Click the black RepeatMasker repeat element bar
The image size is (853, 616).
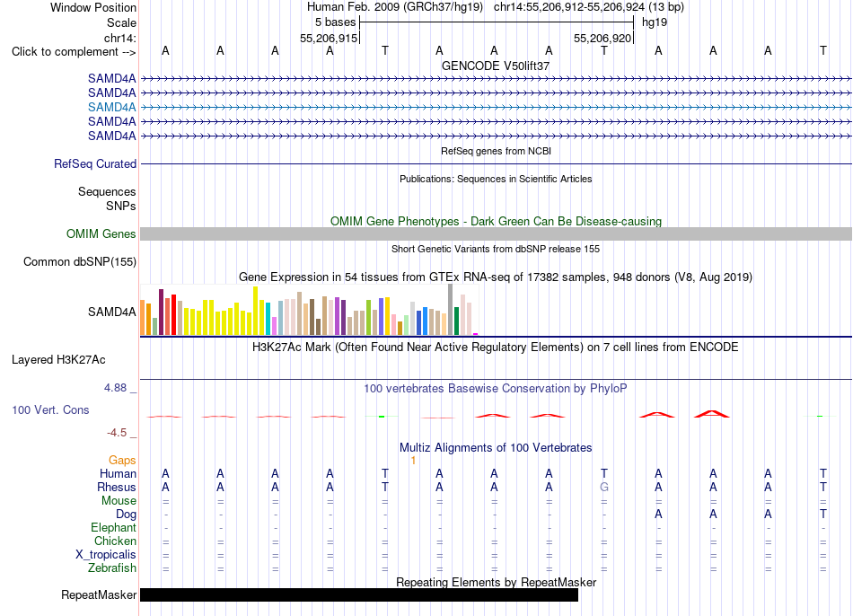pos(359,594)
